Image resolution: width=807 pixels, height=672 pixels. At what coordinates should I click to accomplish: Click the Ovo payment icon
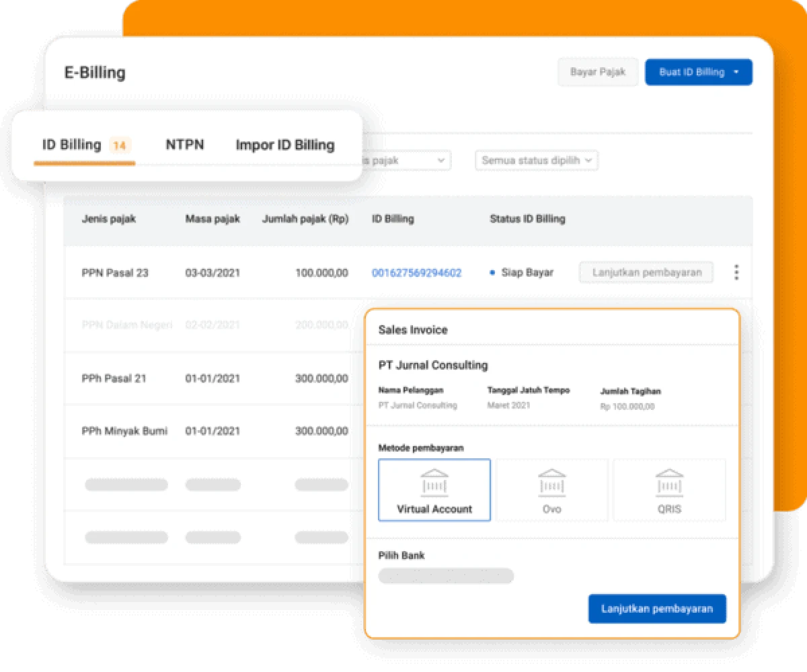(x=551, y=482)
